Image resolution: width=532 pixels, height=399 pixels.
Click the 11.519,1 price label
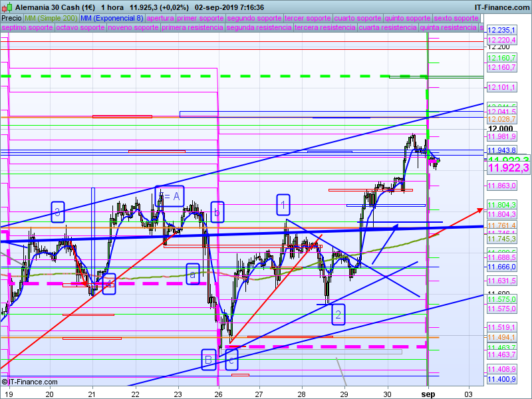[501, 327]
